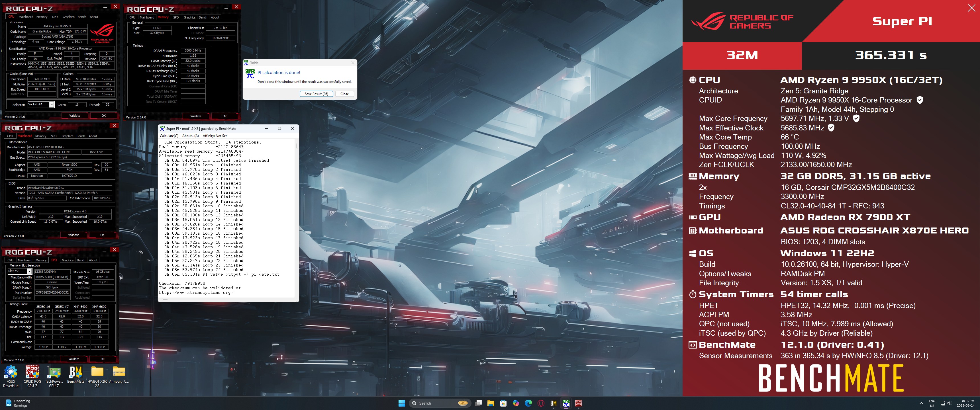Switch to Memory tab in SPD CPU-Z window

41,260
